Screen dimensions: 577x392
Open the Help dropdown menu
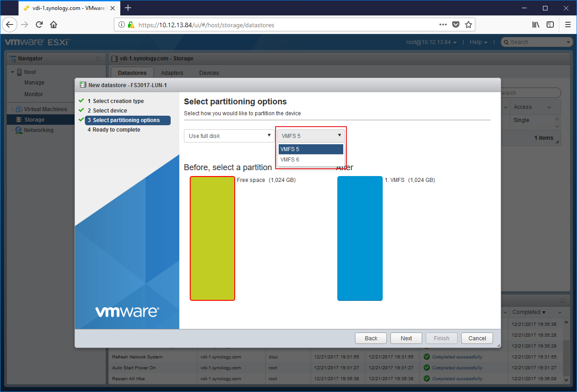coord(478,42)
